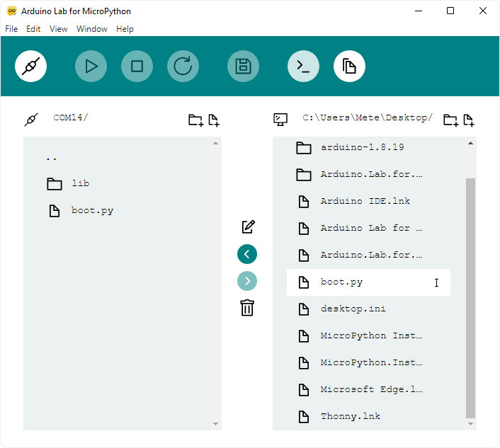Minimize the Arduino Lab window
Image resolution: width=500 pixels, height=448 pixels.
point(419,11)
